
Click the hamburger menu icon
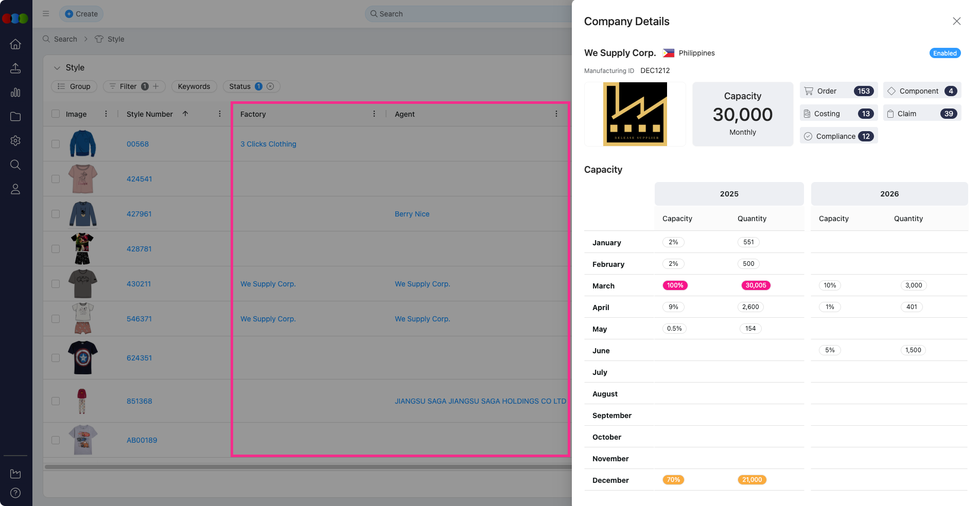click(x=46, y=14)
